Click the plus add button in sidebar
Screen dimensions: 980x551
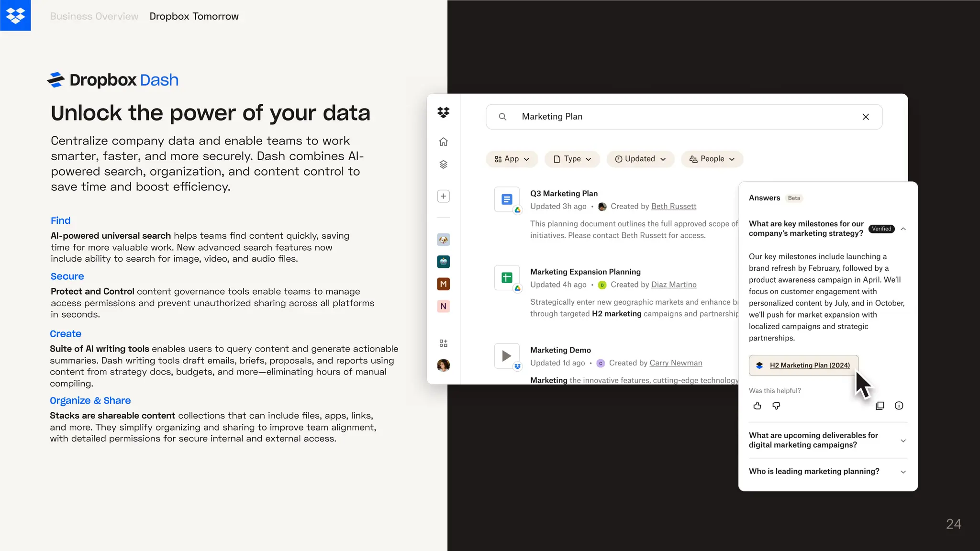[444, 196]
